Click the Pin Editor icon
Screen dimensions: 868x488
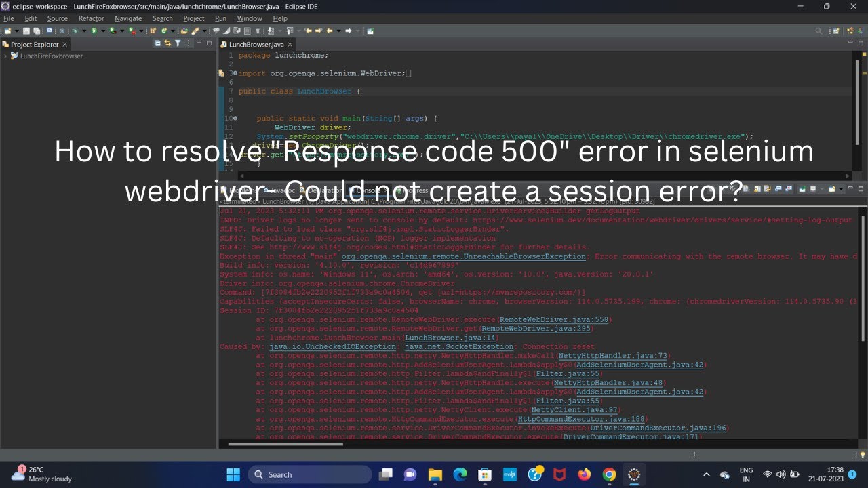pos(370,30)
